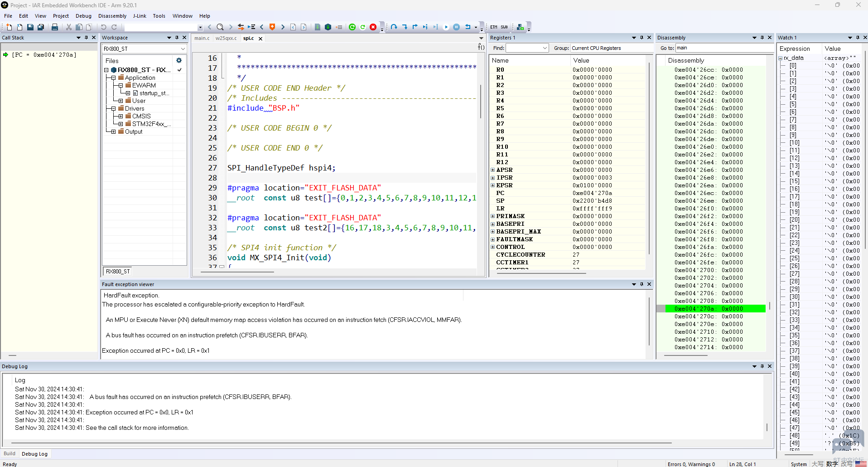
Task: Click the Find magnifier icon
Action: coord(220,27)
